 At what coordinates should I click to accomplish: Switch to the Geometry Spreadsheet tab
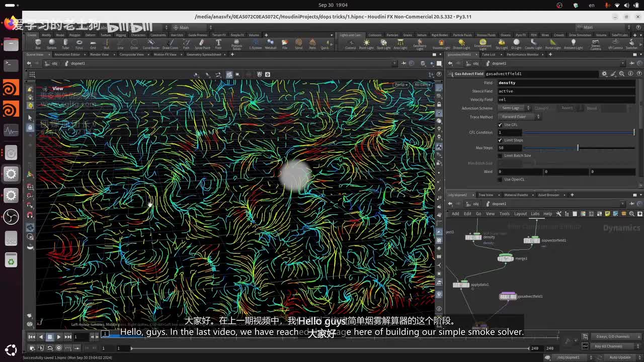(x=204, y=54)
